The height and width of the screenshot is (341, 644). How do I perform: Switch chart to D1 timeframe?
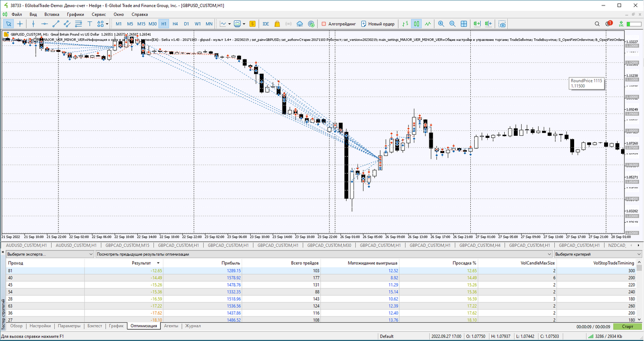(186, 23)
